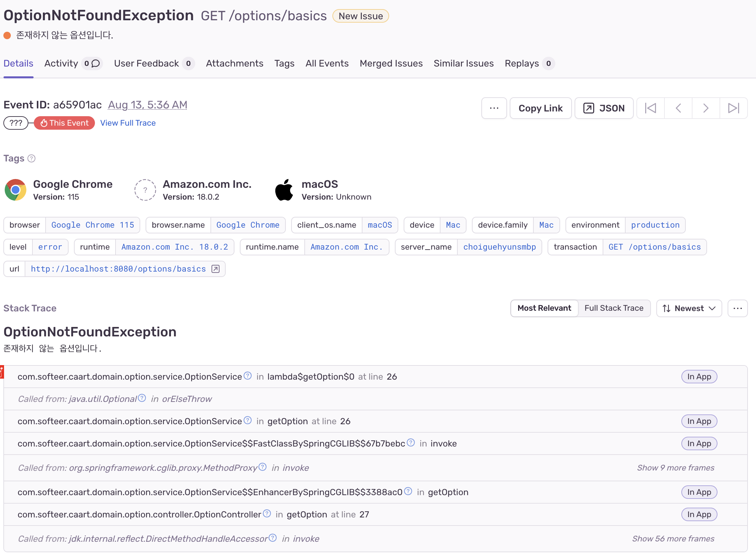This screenshot has height=560, width=756.
Task: Open localhost URL external link icon
Action: click(216, 269)
